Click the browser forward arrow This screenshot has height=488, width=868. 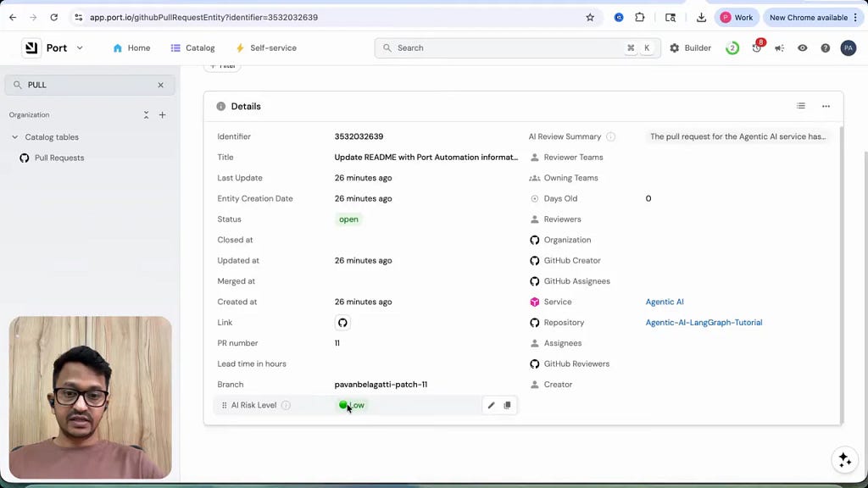(x=33, y=17)
